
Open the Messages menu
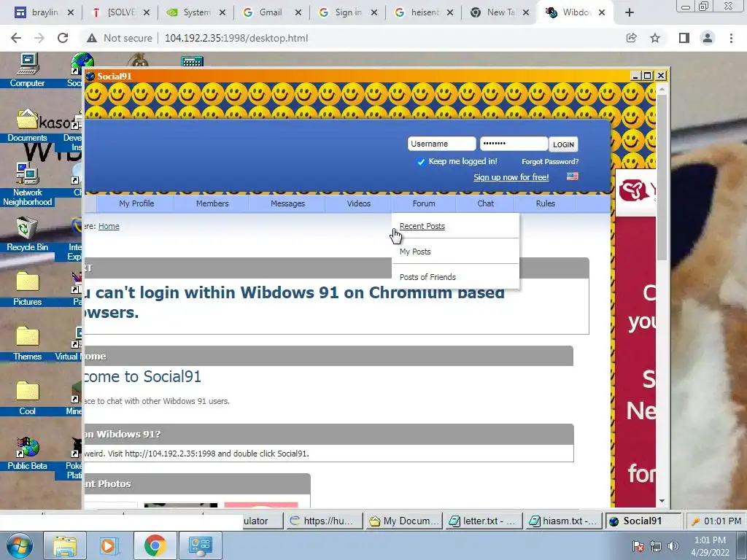pos(287,203)
